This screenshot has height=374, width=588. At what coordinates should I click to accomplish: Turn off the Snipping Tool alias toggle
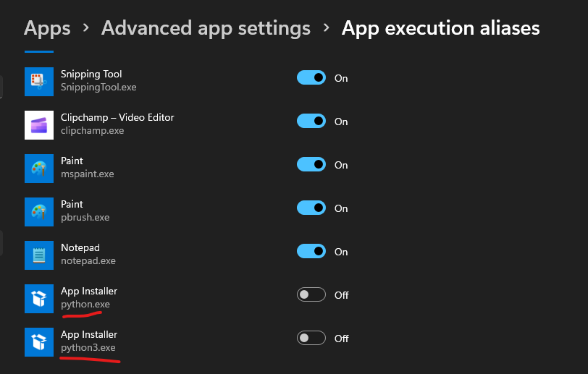[311, 77]
